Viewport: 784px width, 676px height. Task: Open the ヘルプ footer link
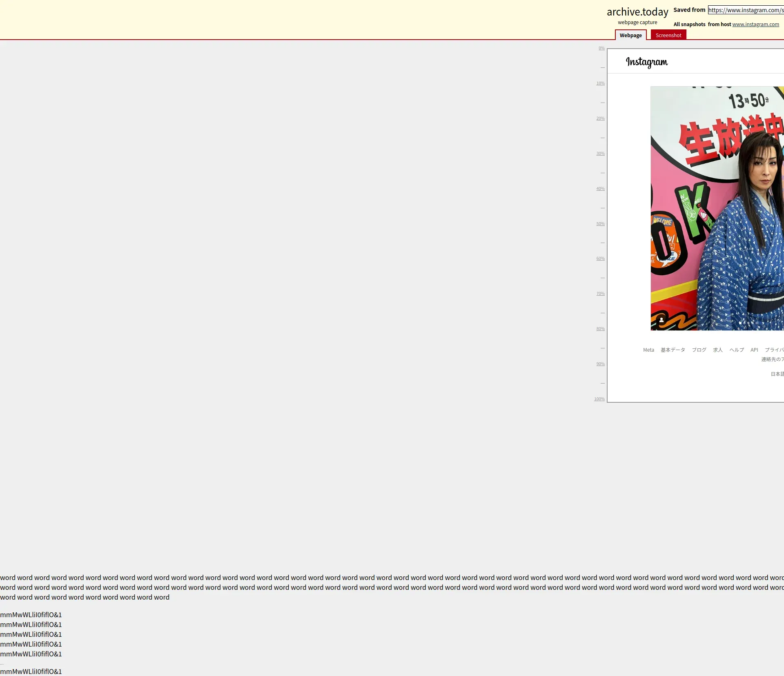click(737, 350)
